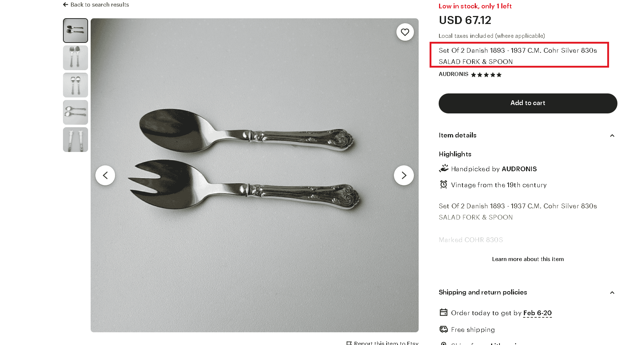Favorite the item using the heart icon
The width and height of the screenshot is (644, 345).
pyautogui.click(x=405, y=32)
